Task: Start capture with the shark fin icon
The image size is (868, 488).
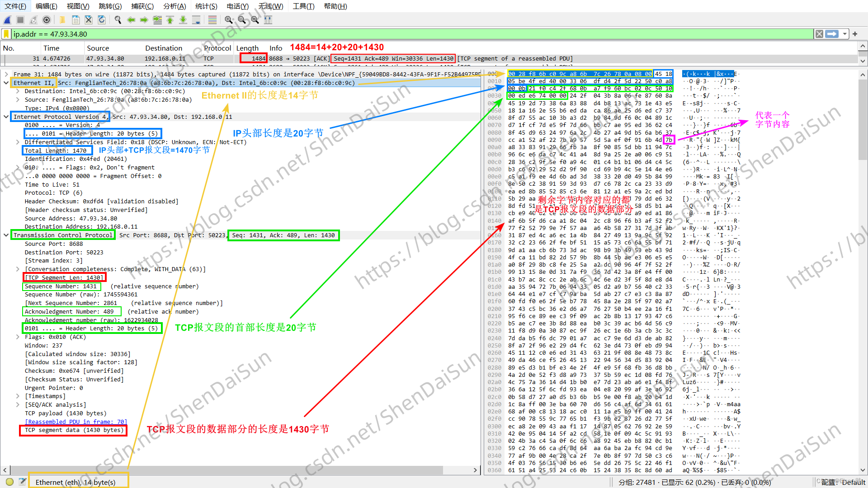Action: 8,20
